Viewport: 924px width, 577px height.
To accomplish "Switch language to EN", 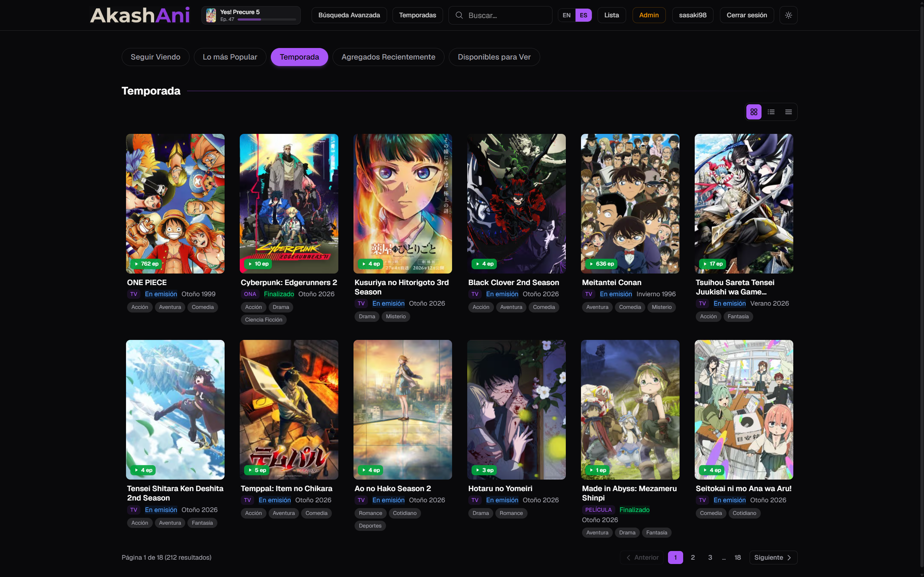I will 567,15.
